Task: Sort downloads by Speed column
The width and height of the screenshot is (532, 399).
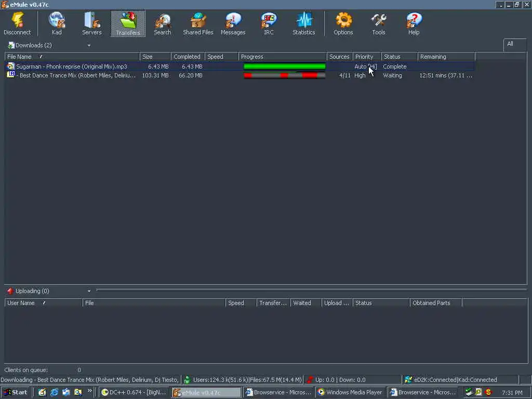Action: [x=221, y=57]
